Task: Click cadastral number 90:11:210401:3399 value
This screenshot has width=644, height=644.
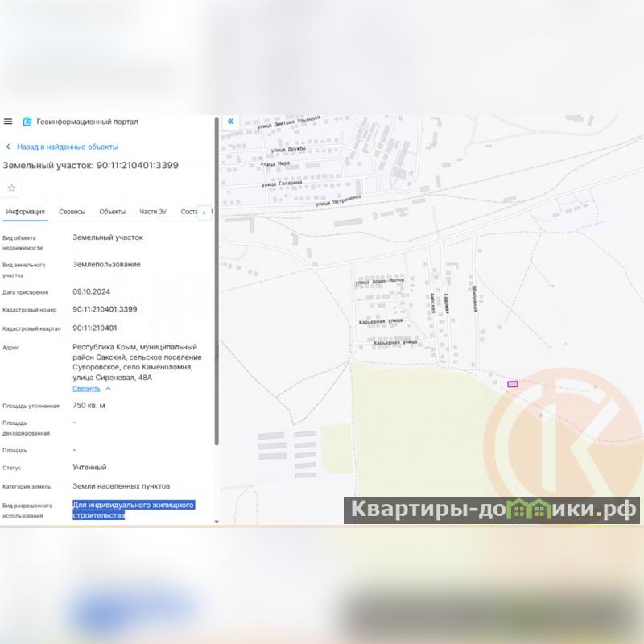Action: 105,309
